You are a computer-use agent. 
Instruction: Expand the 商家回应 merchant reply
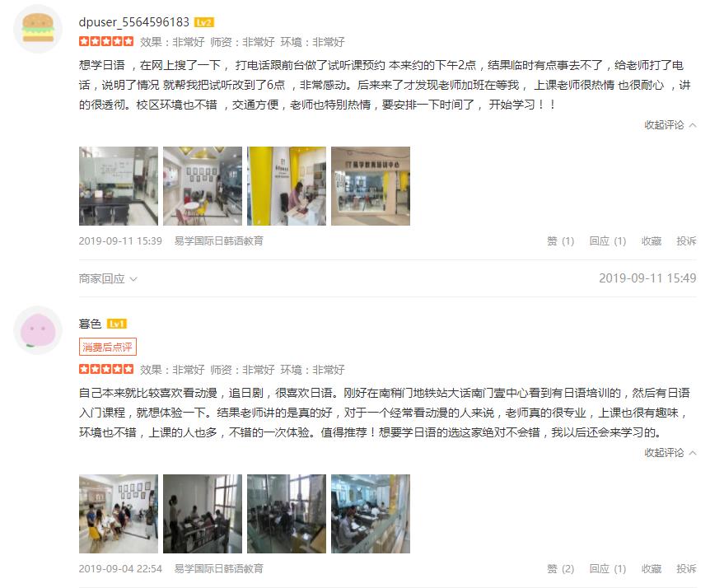click(x=108, y=278)
